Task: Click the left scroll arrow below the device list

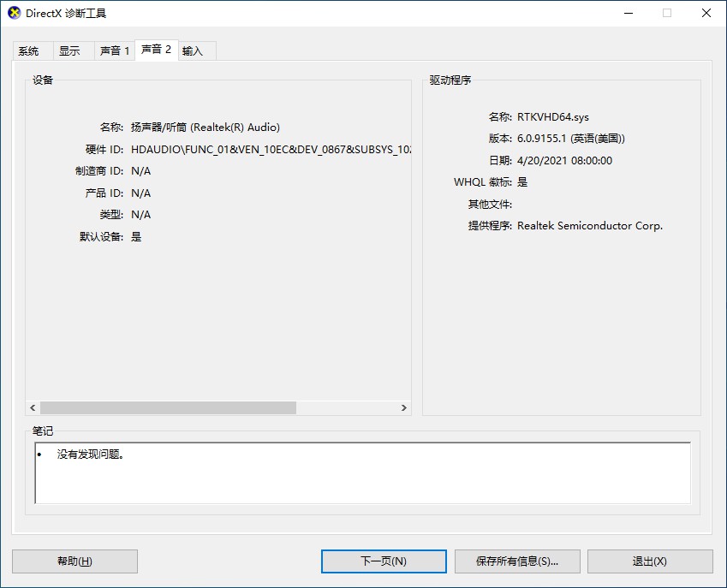Action: point(33,407)
